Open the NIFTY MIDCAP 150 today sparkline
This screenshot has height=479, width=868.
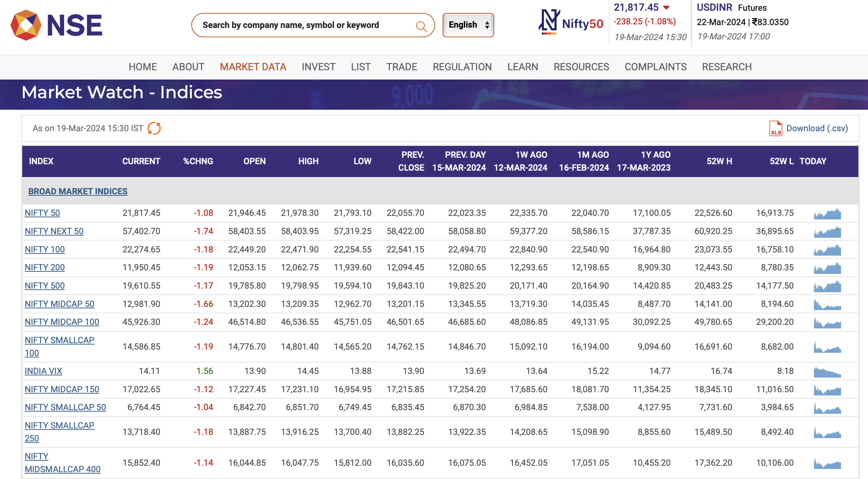click(x=827, y=390)
